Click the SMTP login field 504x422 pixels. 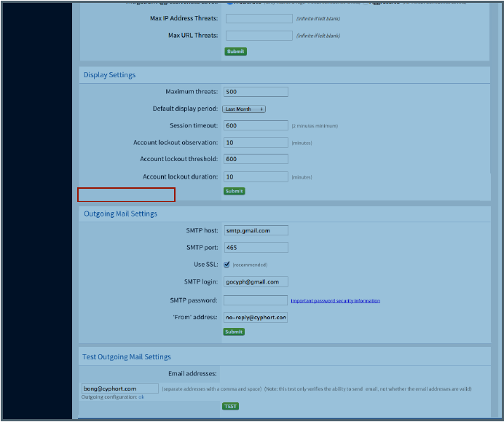(x=256, y=282)
